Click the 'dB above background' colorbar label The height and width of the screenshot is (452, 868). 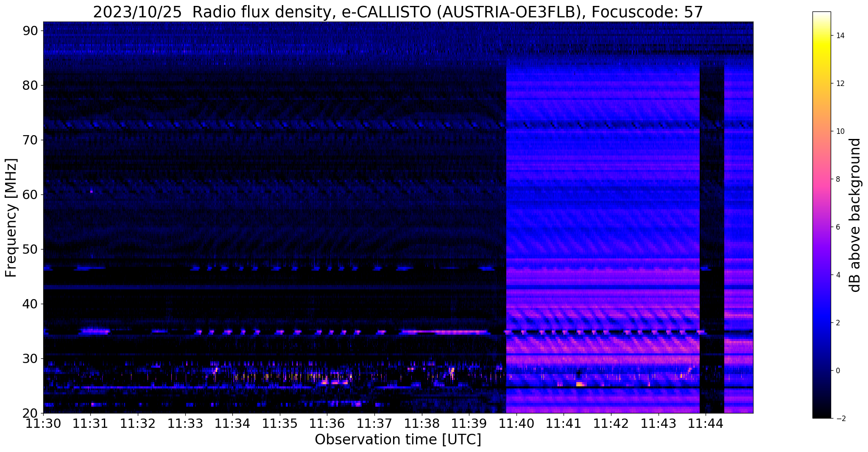pos(855,215)
